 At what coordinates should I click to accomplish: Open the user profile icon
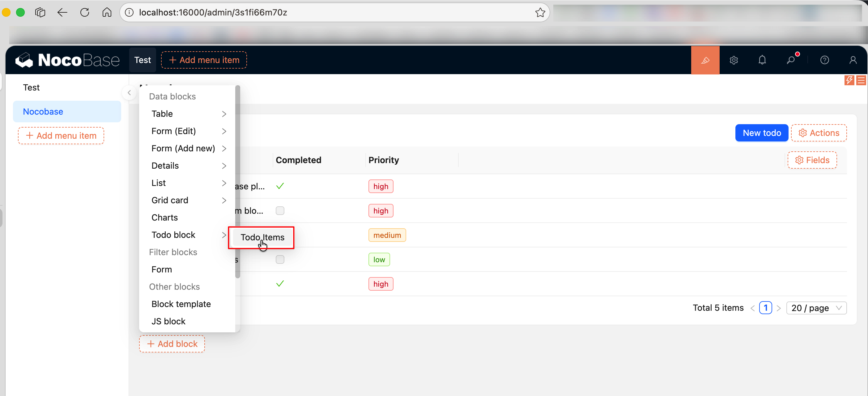pyautogui.click(x=853, y=60)
